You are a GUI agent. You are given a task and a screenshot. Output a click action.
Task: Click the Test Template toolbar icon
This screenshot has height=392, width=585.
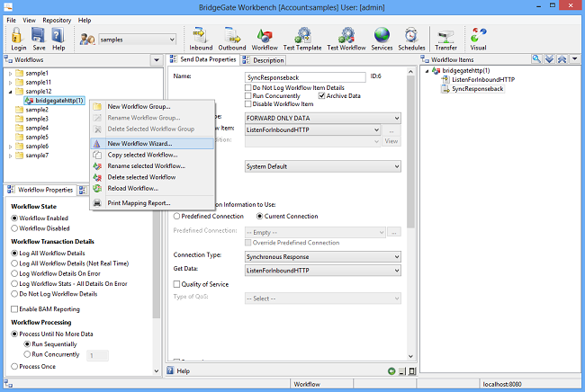(302, 36)
